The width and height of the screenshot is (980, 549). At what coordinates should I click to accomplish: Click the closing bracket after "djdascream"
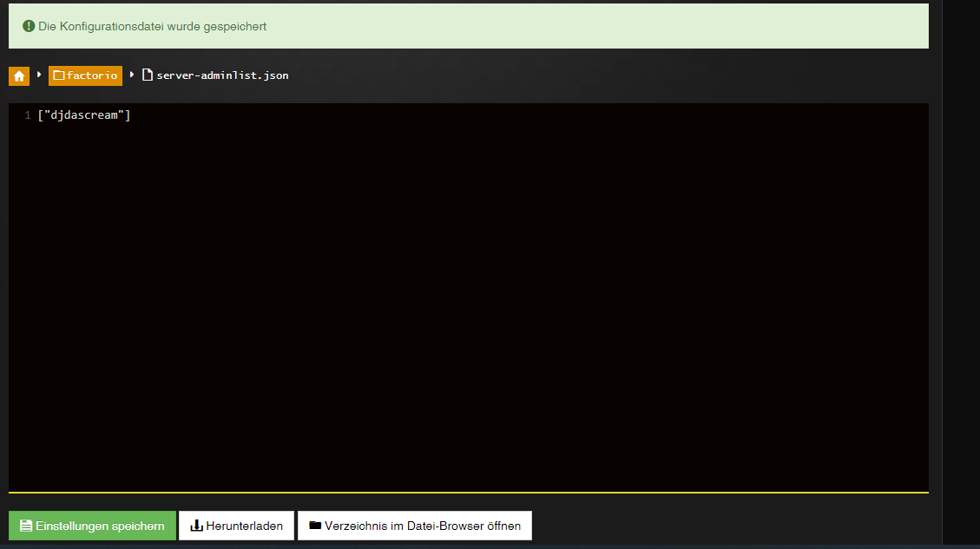(128, 115)
